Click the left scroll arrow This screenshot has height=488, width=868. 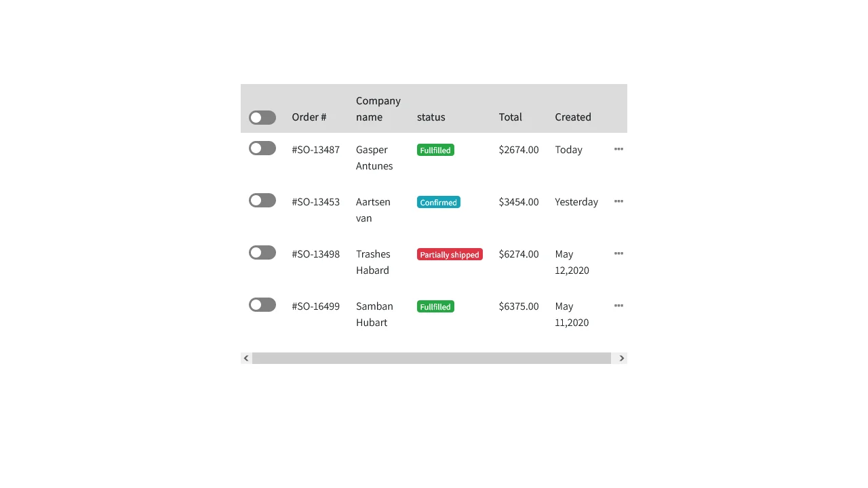(246, 358)
